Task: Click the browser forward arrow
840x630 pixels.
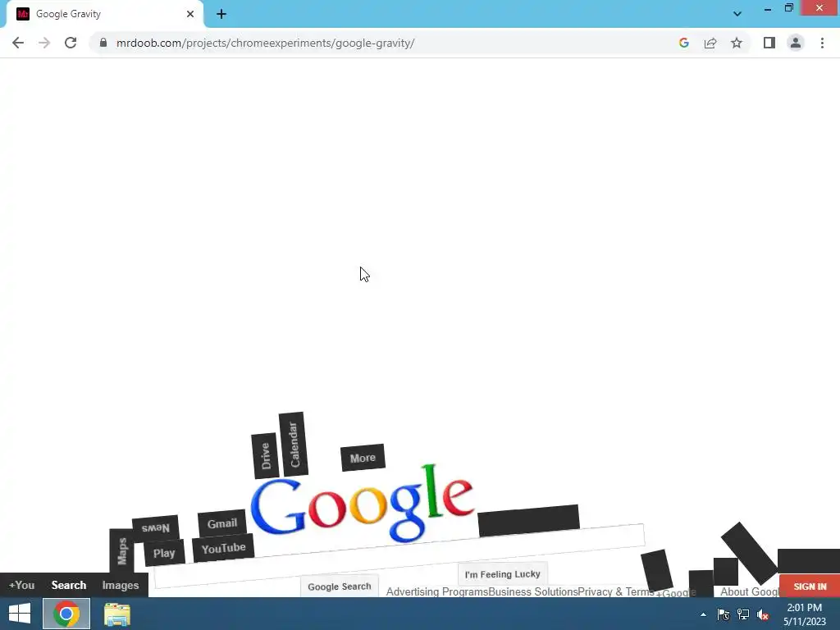Action: [44, 43]
